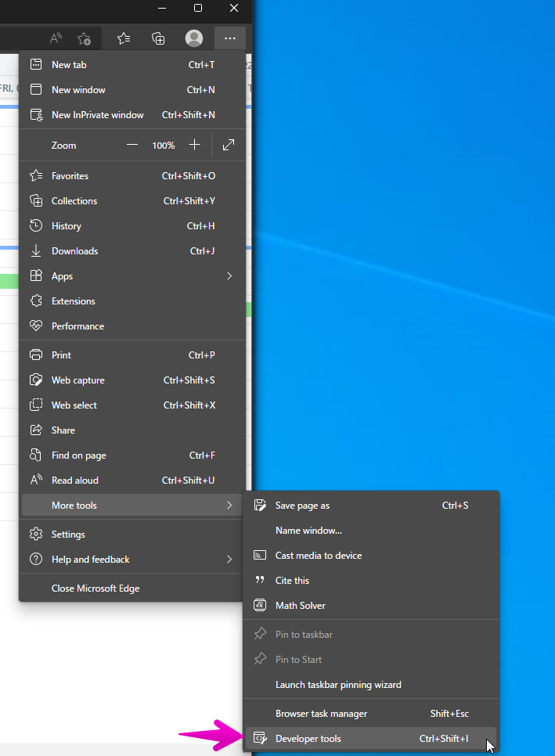
Task: Zoom out with the minus button
Action: pos(132,145)
